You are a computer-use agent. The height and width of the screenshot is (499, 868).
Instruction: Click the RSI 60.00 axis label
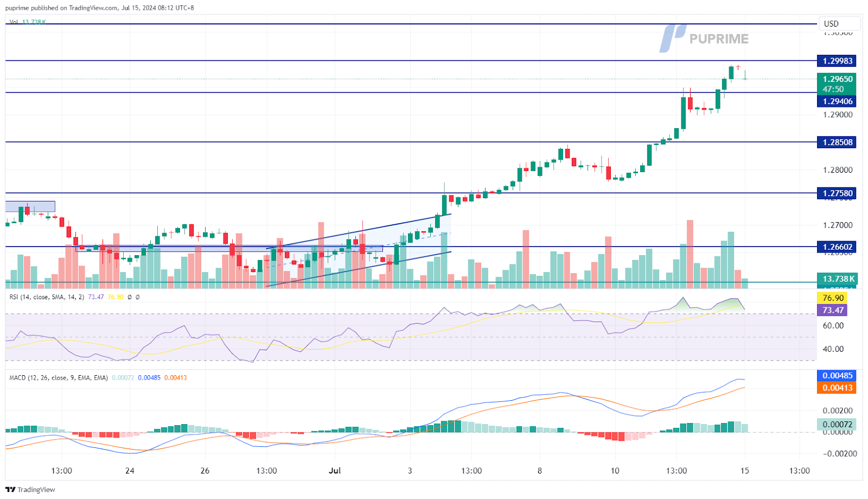(833, 326)
